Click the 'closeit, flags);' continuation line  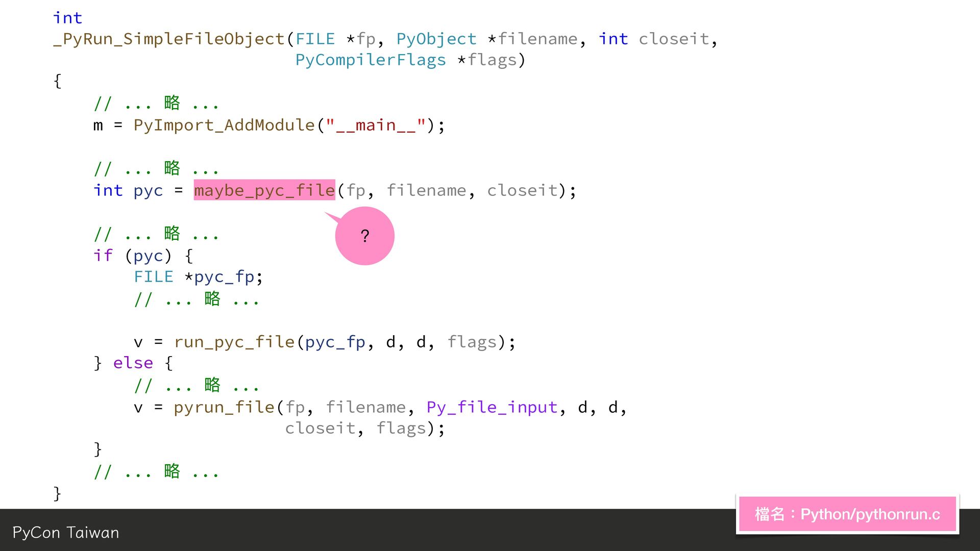pyautogui.click(x=365, y=428)
